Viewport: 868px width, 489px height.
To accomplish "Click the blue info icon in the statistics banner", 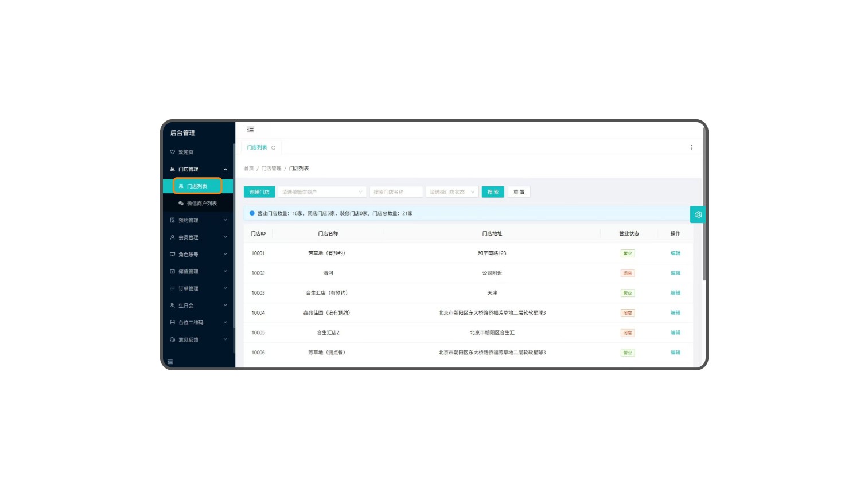I will 252,213.
